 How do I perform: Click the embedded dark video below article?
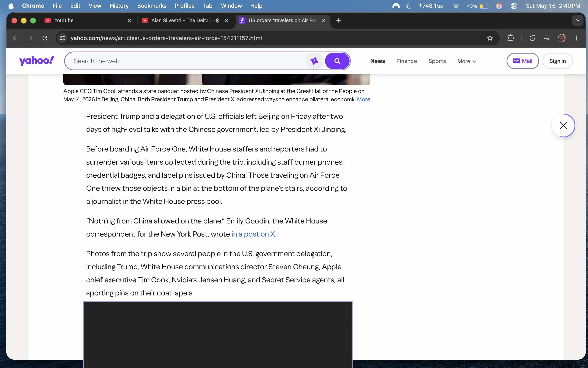point(218,335)
